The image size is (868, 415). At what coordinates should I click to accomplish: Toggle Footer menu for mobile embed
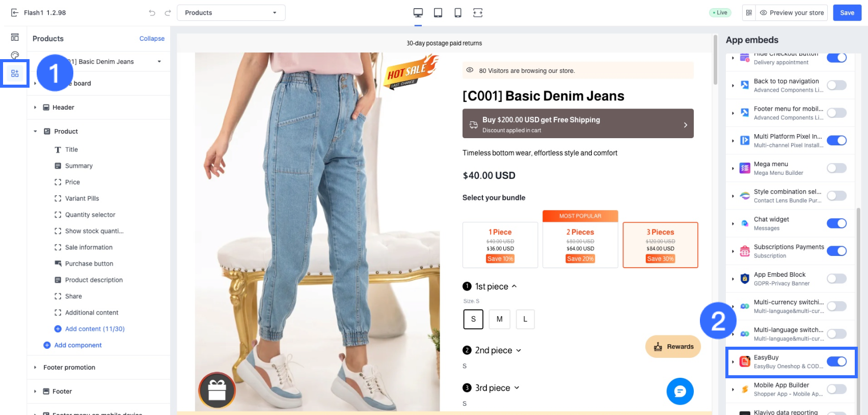pos(836,113)
